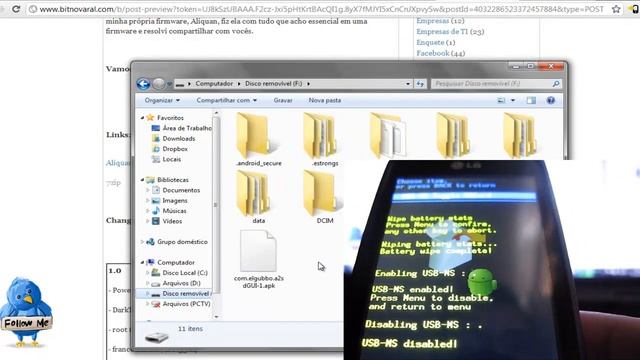Open Empresas category link
The image size is (640, 360).
pos(433,21)
